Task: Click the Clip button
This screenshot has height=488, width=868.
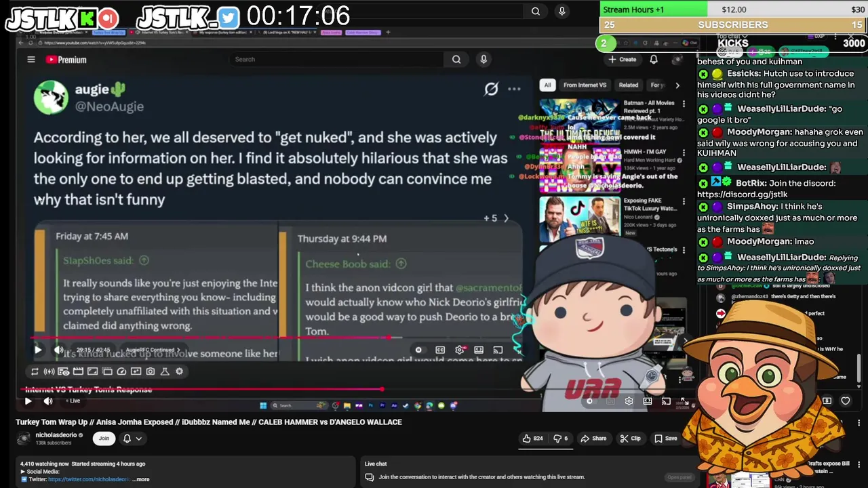Action: coord(630,439)
